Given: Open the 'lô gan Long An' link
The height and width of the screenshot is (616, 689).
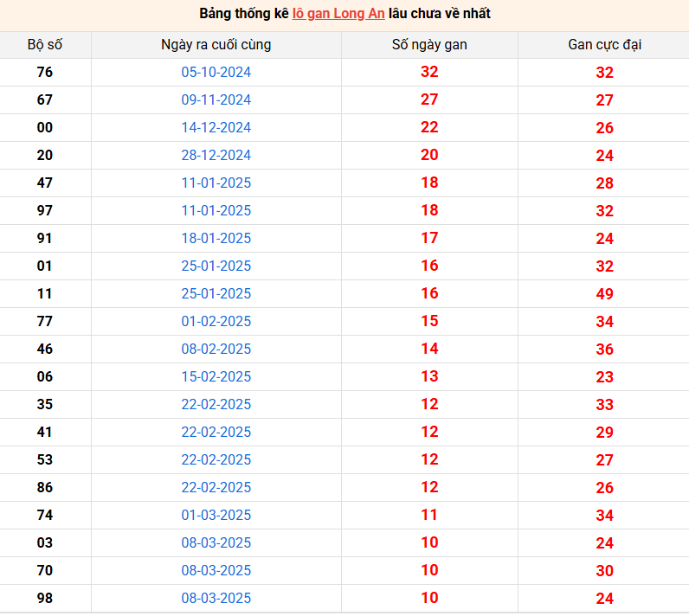Looking at the screenshot, I should (x=338, y=14).
